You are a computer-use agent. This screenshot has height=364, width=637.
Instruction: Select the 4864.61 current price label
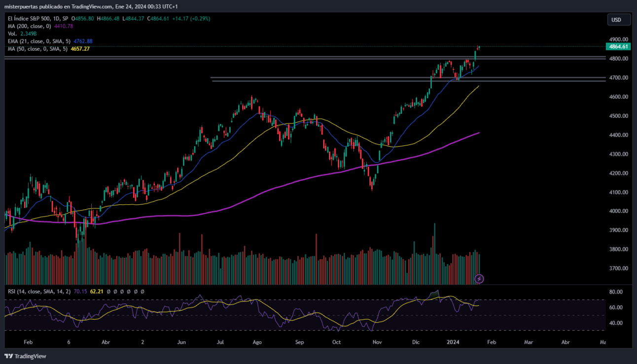click(x=618, y=46)
